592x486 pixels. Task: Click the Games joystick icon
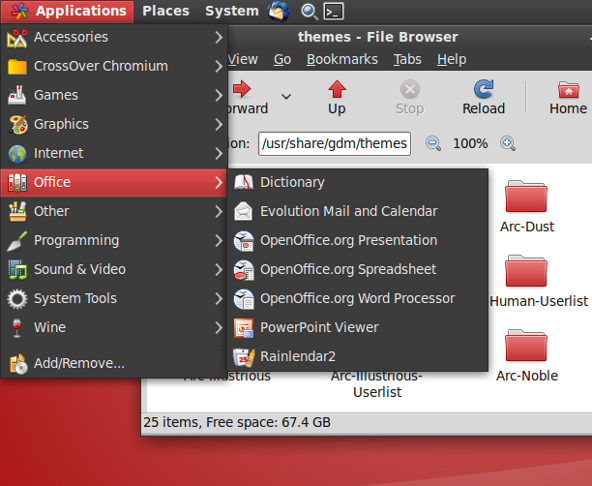pos(17,95)
